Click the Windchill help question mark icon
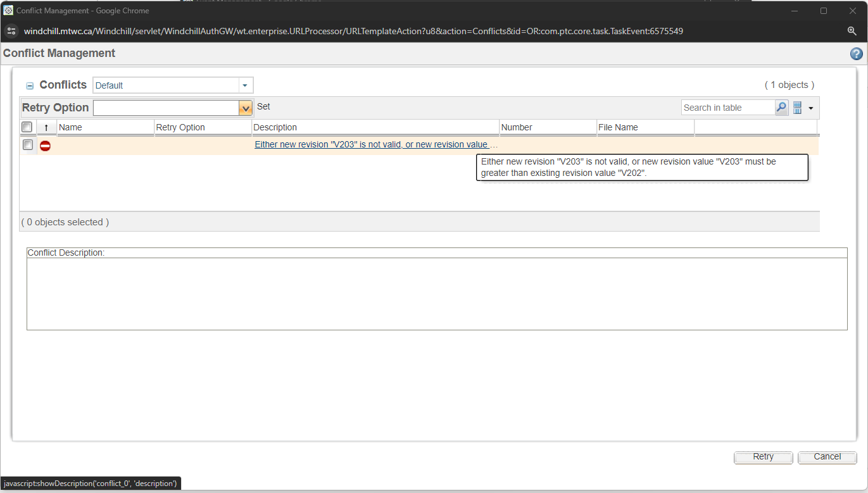The width and height of the screenshot is (868, 493). (857, 54)
